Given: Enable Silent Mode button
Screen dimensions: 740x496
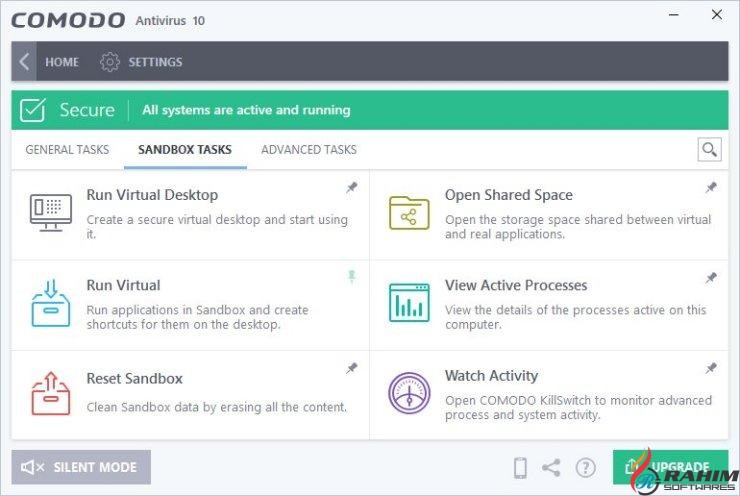Looking at the screenshot, I should click(x=81, y=467).
